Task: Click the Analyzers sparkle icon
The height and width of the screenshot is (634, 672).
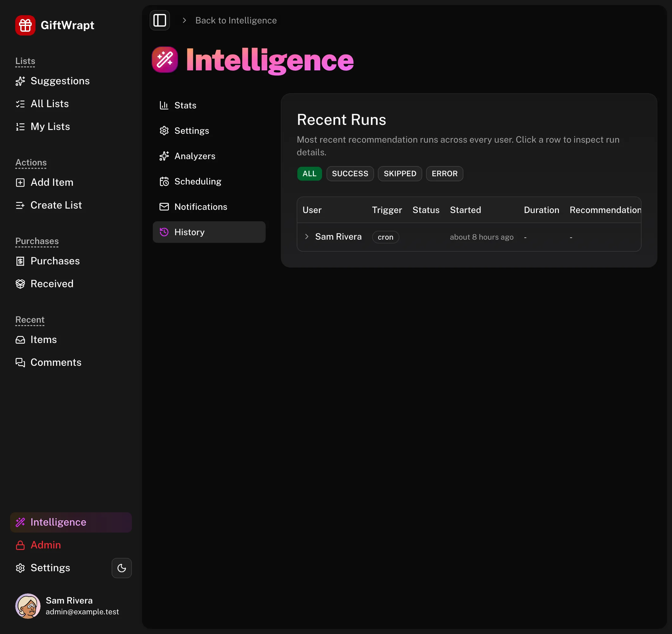Action: pyautogui.click(x=164, y=156)
